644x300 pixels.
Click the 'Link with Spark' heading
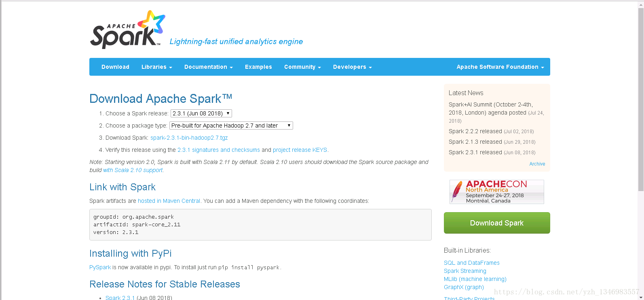(122, 187)
